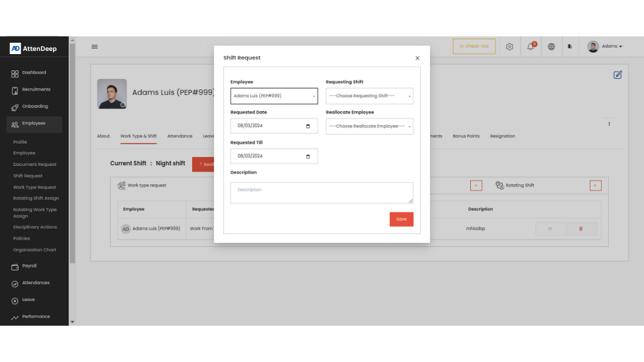Click the Rotating Shift plus icon
The image size is (644, 362).
pyautogui.click(x=596, y=185)
